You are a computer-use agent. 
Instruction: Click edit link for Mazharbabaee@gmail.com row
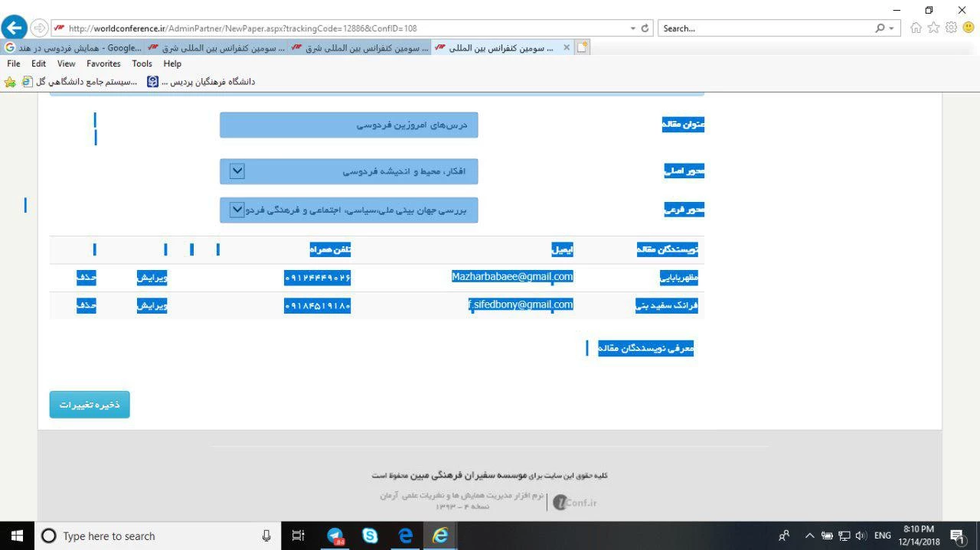click(x=152, y=278)
